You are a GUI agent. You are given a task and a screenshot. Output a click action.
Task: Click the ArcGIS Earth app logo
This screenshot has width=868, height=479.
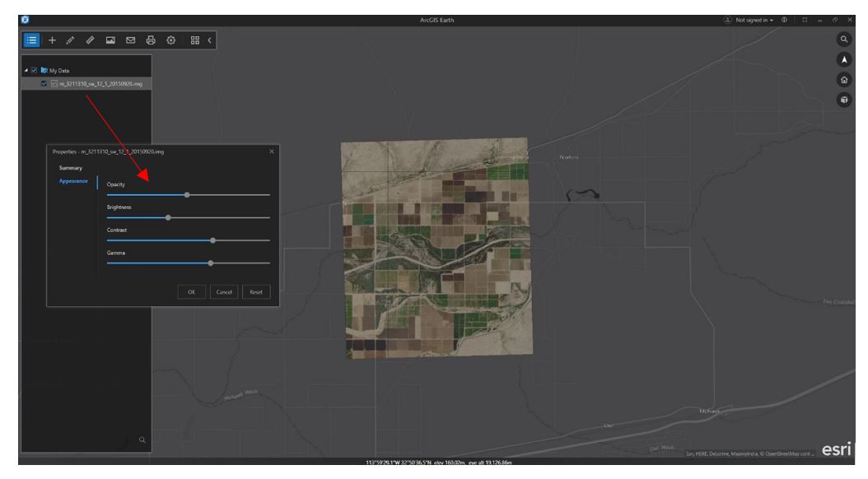pos(25,20)
